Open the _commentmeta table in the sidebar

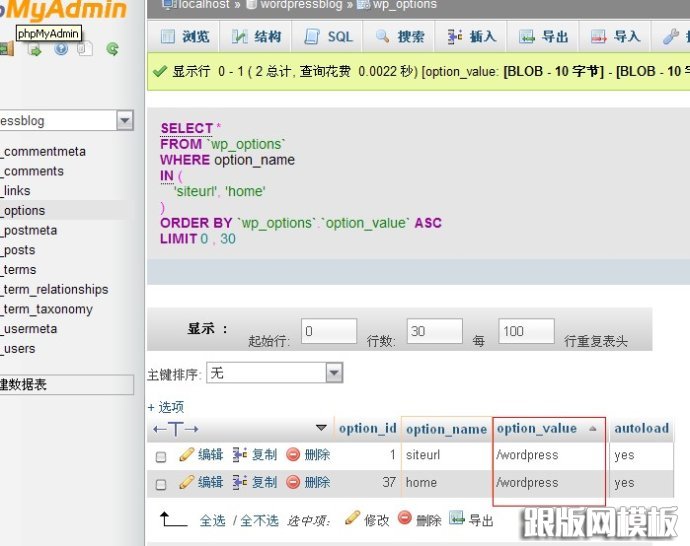[x=43, y=151]
